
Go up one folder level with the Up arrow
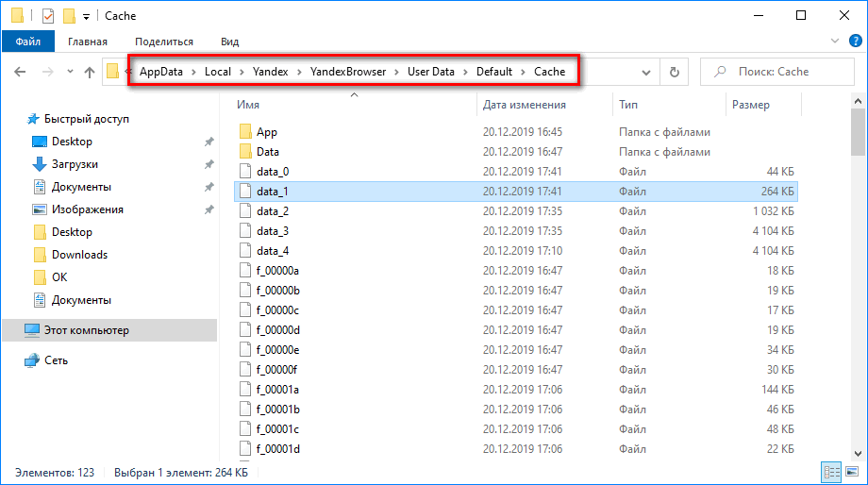click(90, 72)
